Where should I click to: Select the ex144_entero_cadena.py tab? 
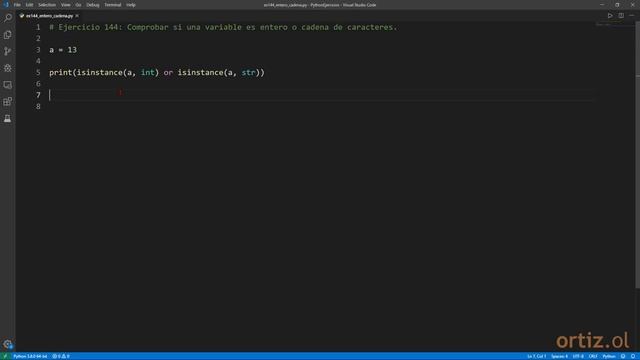(49, 16)
